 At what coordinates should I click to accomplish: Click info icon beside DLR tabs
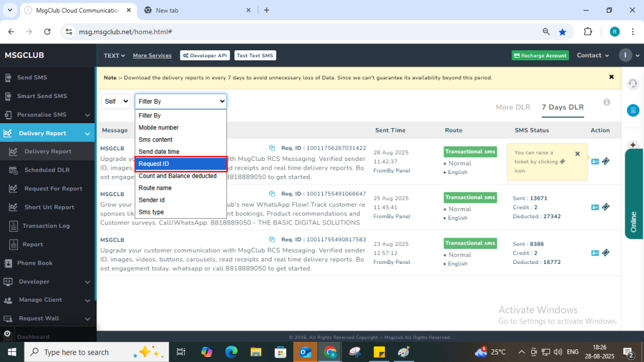(x=607, y=102)
